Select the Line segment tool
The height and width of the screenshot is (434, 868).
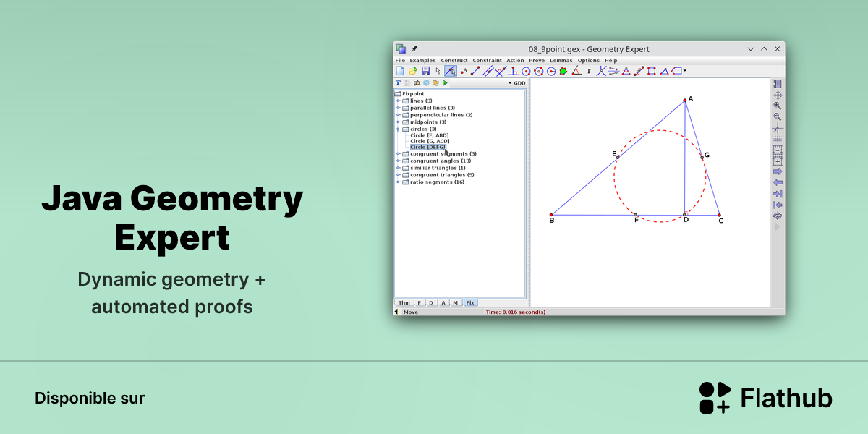475,71
